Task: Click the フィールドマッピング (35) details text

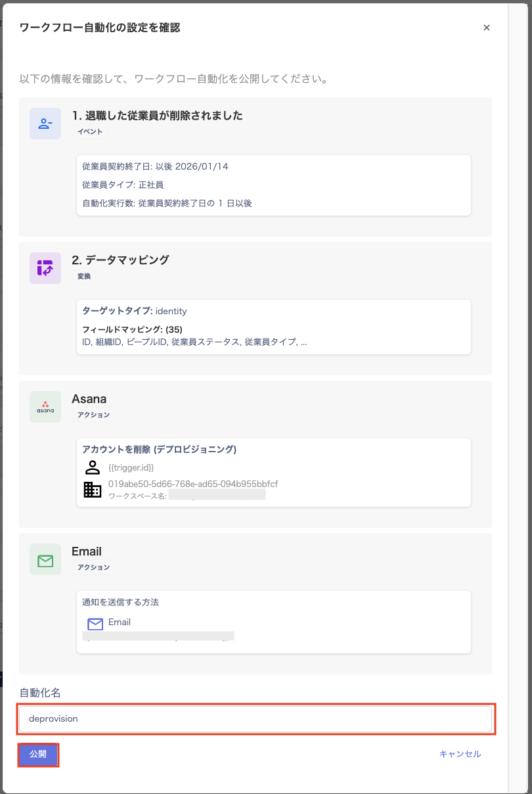Action: click(132, 329)
